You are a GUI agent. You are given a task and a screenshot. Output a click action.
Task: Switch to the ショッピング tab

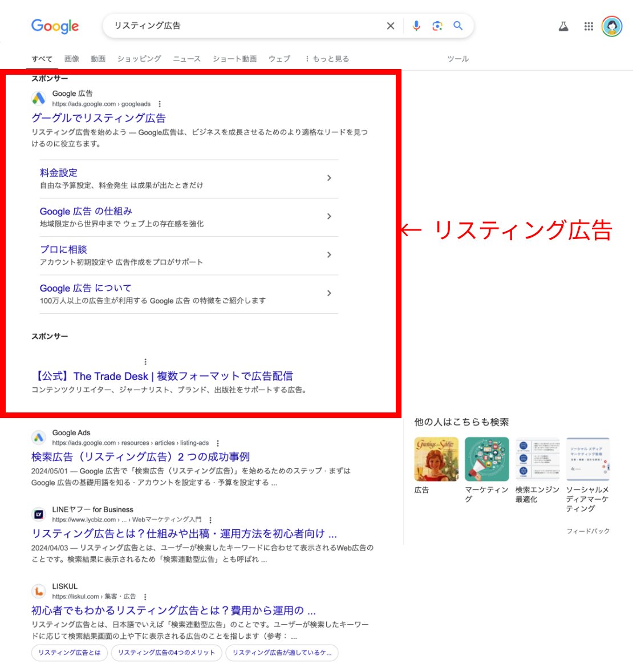coord(139,59)
